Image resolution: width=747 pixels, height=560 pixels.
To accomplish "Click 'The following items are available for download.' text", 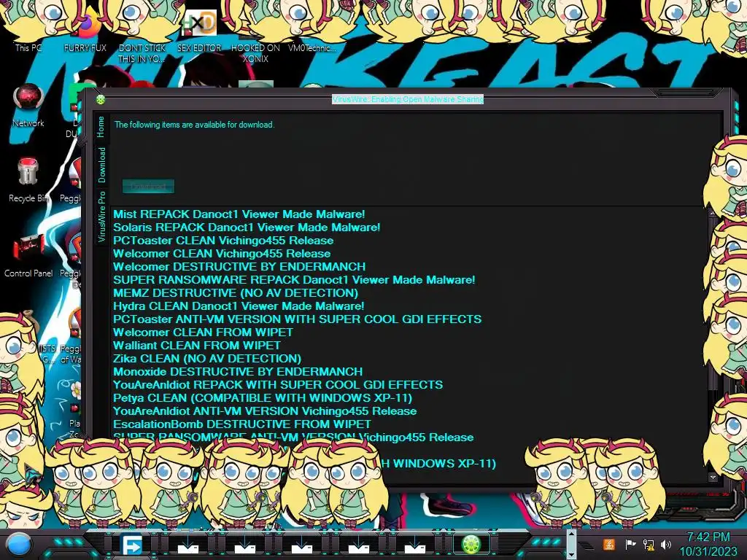I will coord(194,125).
